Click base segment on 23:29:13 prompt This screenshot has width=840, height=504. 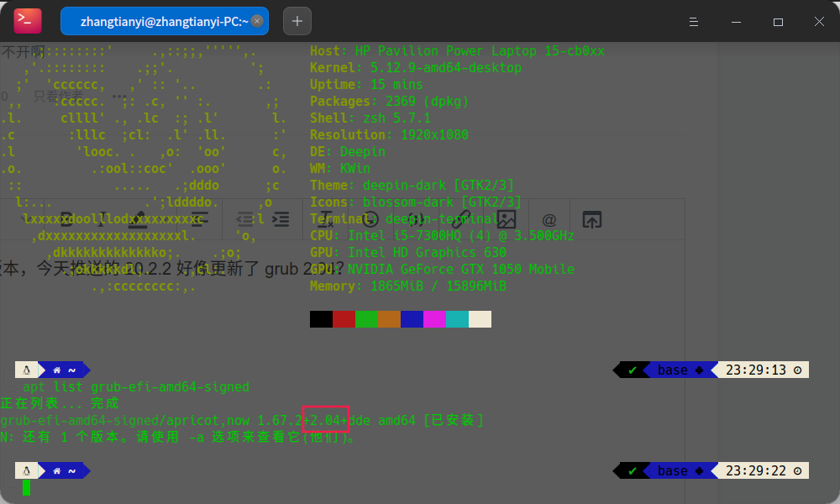[672, 370]
